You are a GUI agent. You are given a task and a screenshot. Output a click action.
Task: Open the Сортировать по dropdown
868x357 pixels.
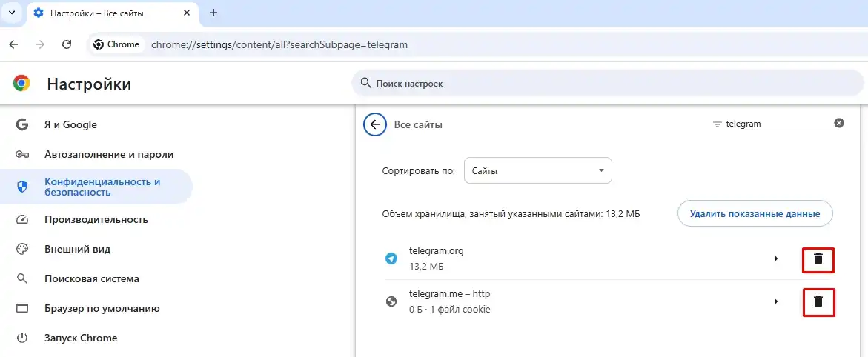pos(537,170)
